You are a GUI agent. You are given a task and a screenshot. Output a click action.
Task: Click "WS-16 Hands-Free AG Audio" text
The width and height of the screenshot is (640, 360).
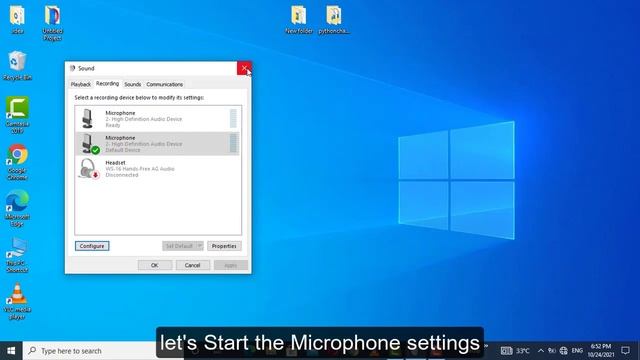pos(140,169)
